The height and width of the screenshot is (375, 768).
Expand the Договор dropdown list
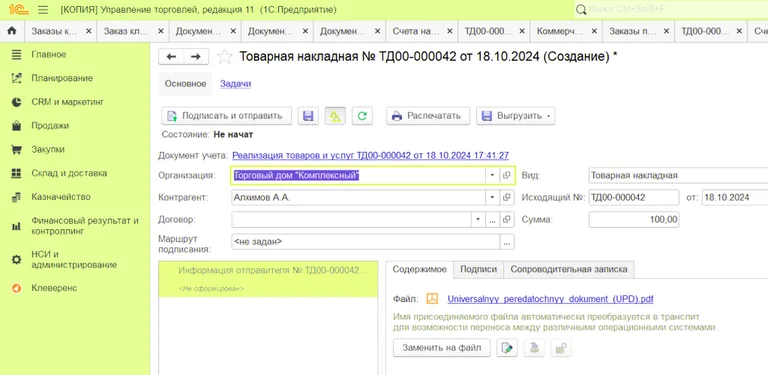[478, 219]
